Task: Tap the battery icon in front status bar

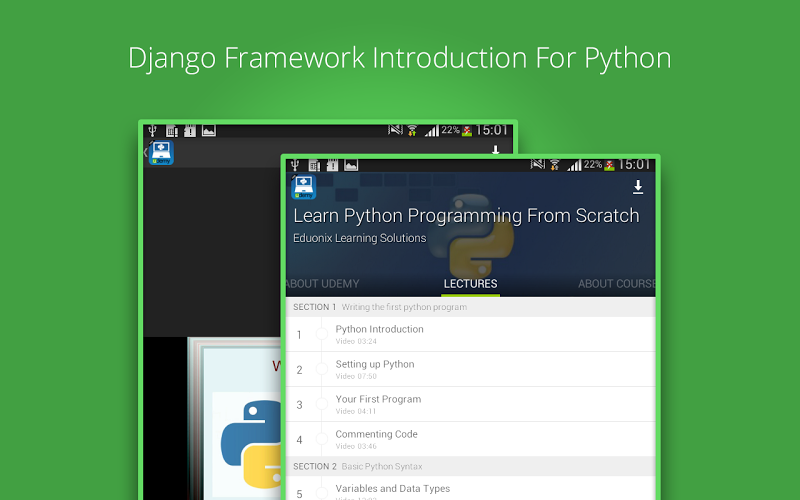Action: pos(610,165)
